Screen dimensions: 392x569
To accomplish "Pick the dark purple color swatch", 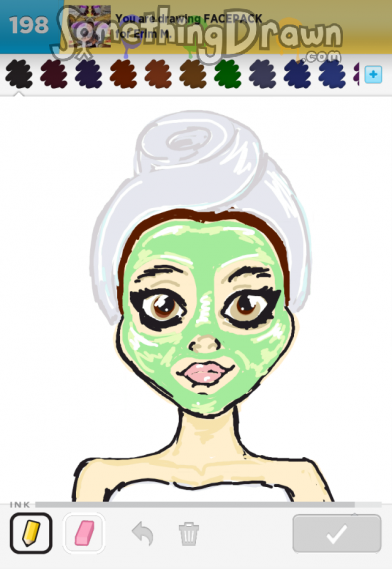I will [x=89, y=74].
